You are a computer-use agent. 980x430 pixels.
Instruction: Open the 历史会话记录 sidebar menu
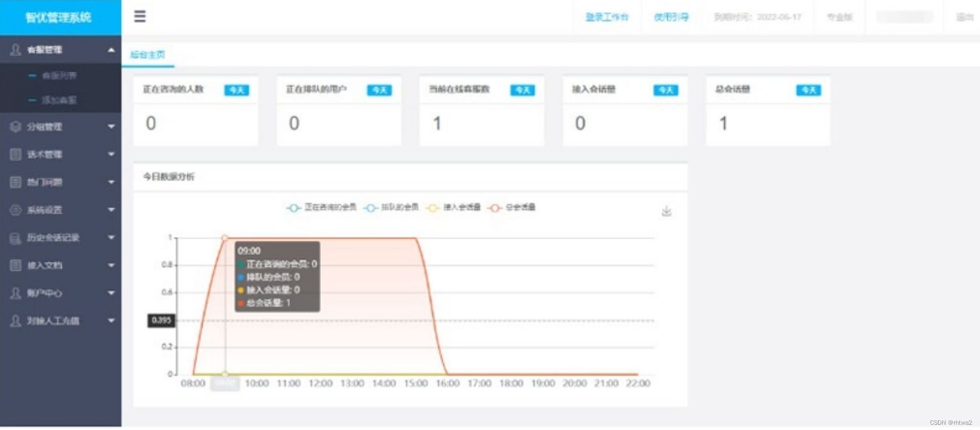[61, 238]
